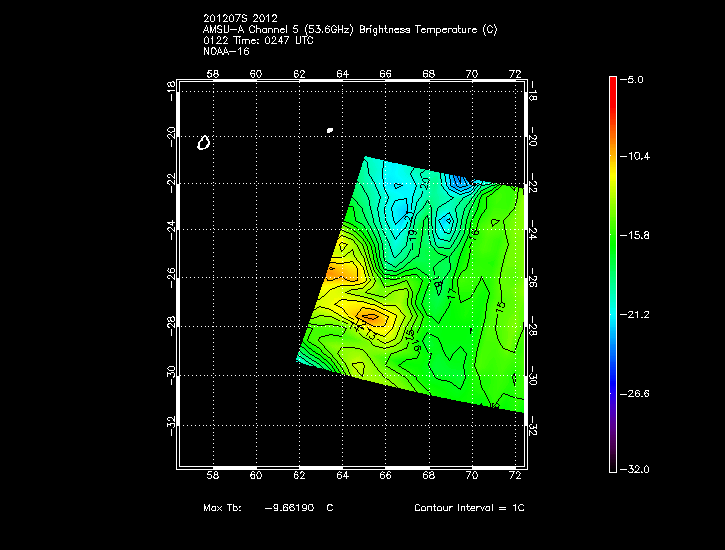Click the dark blue cold spot at swath top
Image resolution: width=725 pixels, height=550 pixels.
(x=459, y=183)
